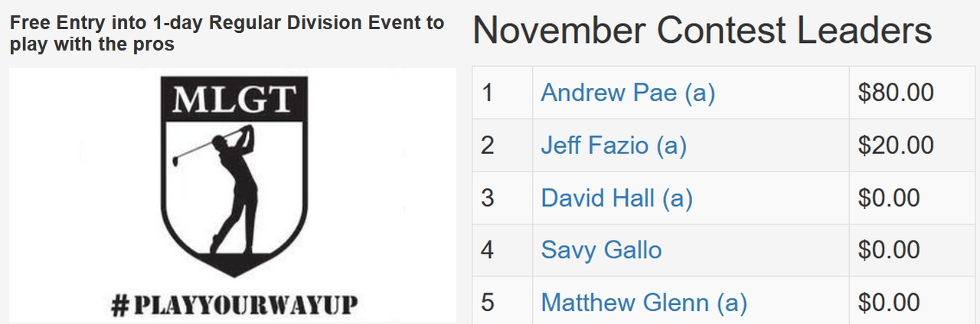Screen dimensions: 980x324
Task: Click the Jeff Fazio (a) link
Action: [x=613, y=145]
